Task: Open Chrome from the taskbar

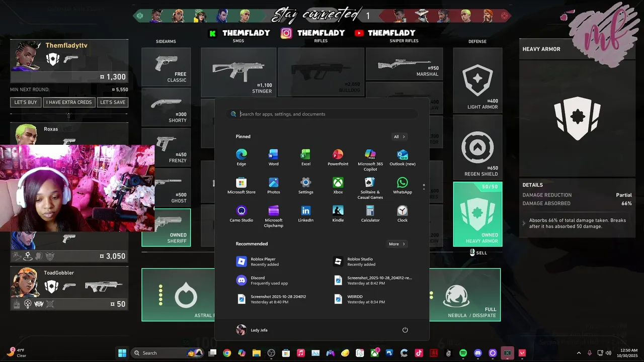Action: (227, 353)
